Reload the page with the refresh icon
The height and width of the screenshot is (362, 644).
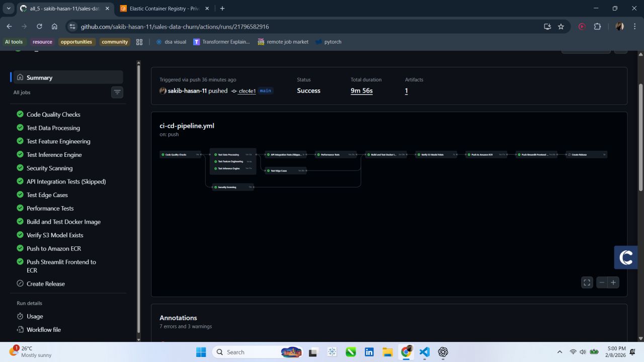pyautogui.click(x=39, y=26)
